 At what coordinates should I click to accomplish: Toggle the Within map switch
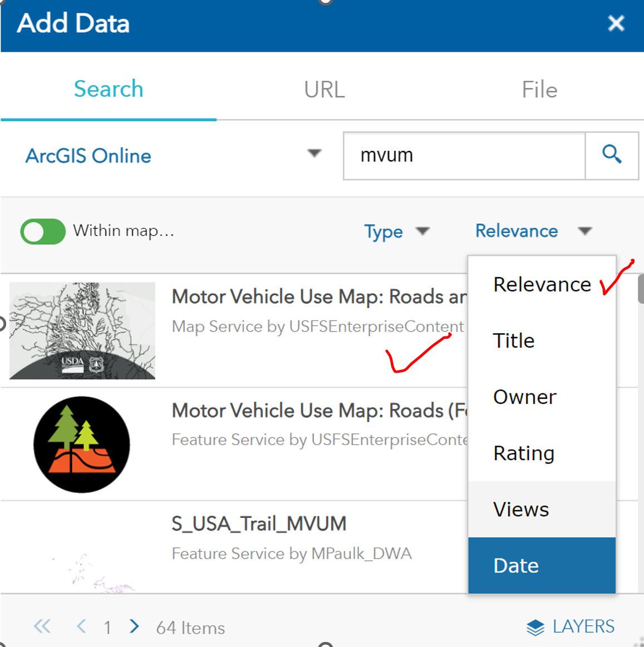click(43, 231)
